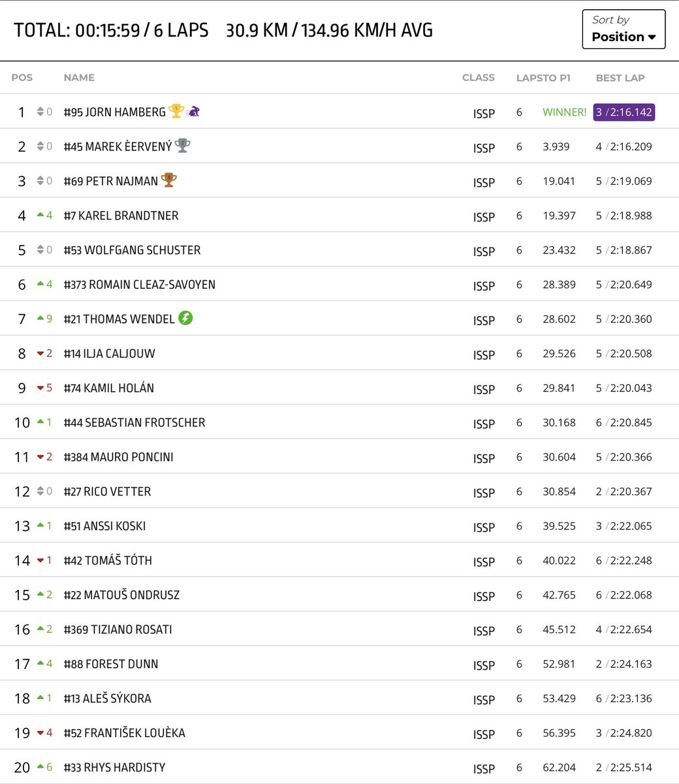679x784 pixels.
Task: Click the red down arrow for Ilja Caljouw
Action: click(x=40, y=353)
